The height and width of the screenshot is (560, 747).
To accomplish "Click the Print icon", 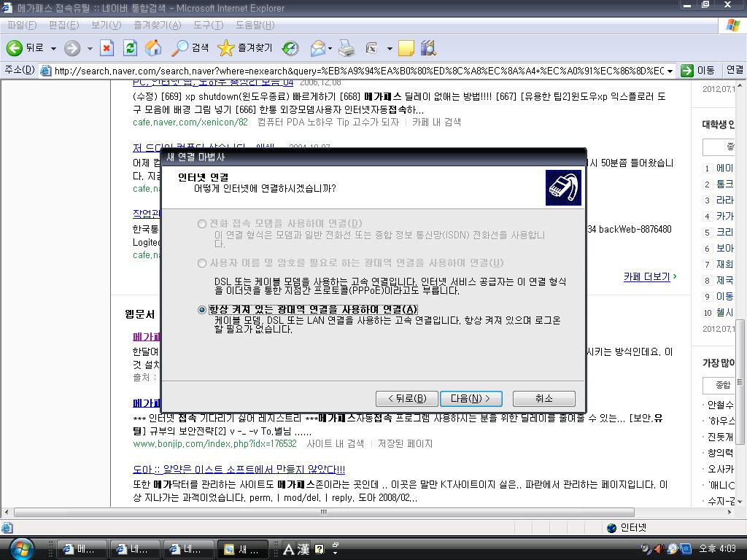I will pos(347,47).
